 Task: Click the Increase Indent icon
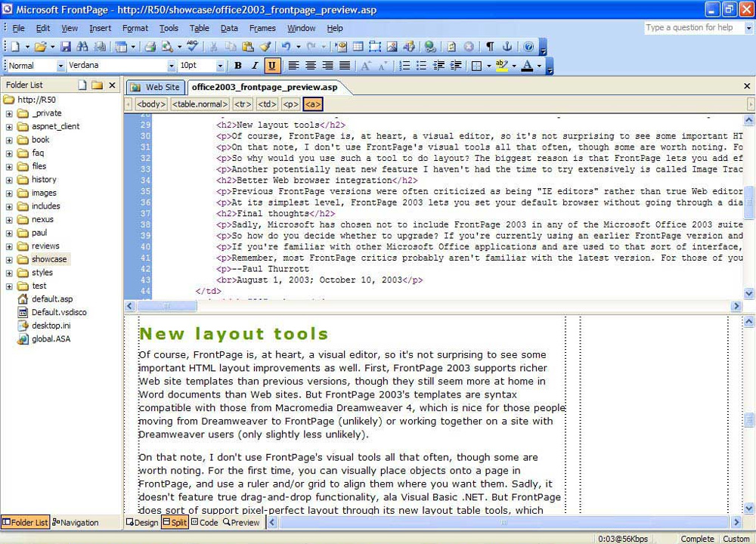[x=456, y=66]
